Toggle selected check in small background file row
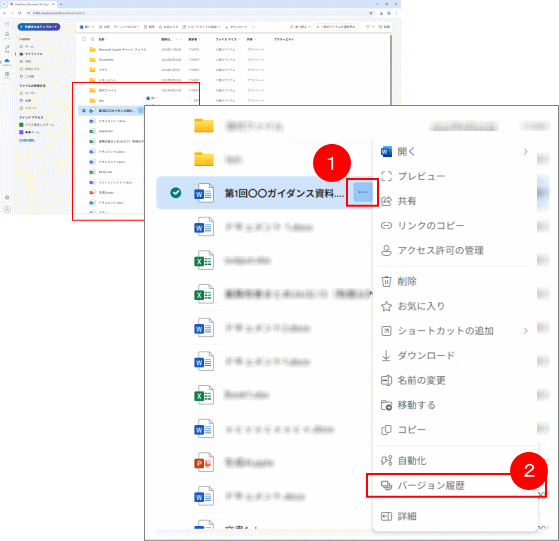559x541 pixels. pos(84,111)
